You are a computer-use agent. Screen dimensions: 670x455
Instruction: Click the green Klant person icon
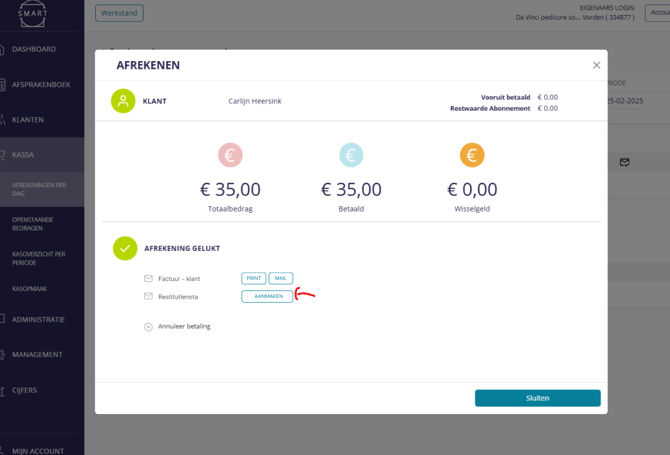point(123,101)
